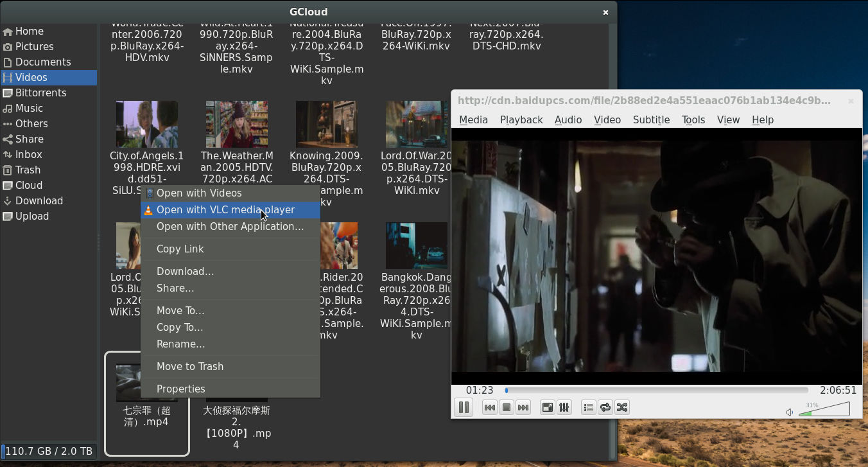Seek within VLC progress bar
The image size is (868, 467).
click(656, 390)
